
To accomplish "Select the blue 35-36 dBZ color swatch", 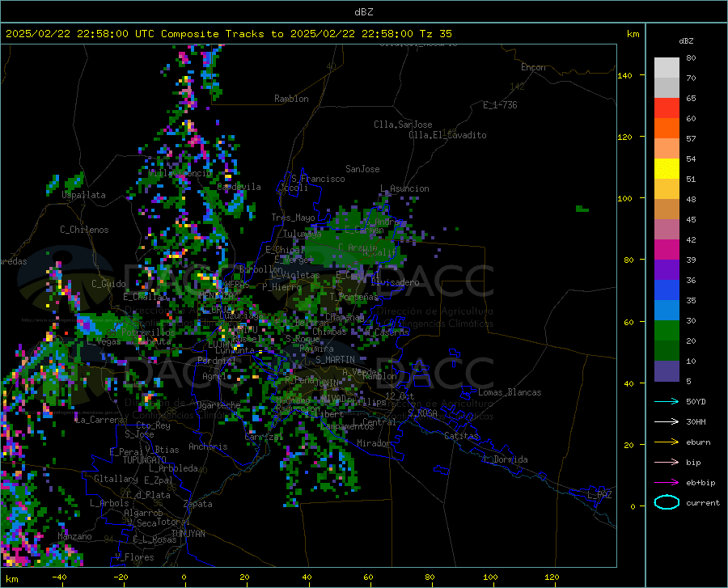I will pyautogui.click(x=667, y=290).
